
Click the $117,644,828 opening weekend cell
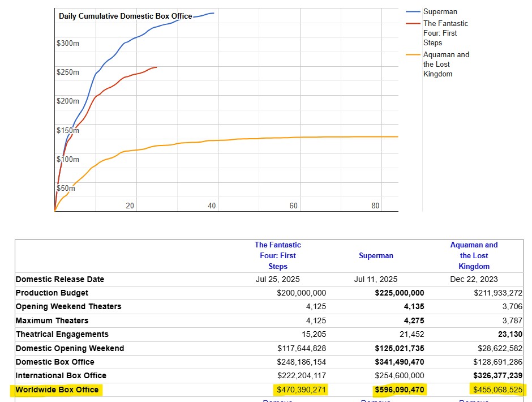[302, 348]
